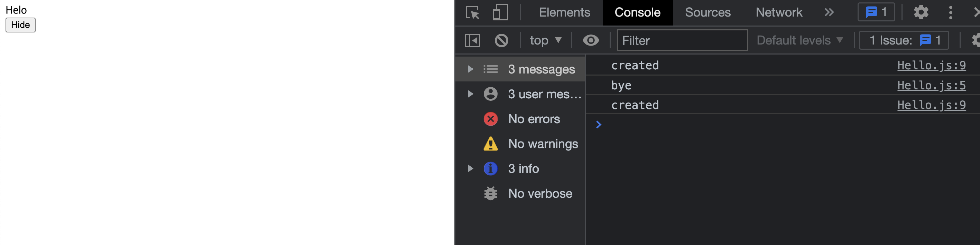The image size is (980, 245).
Task: Select the No errors filter
Action: point(520,119)
